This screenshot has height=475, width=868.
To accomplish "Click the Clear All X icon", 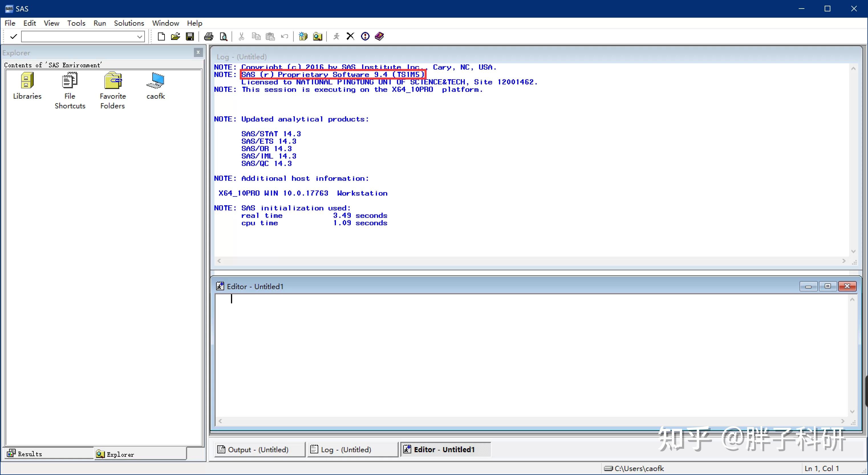I will click(x=350, y=36).
